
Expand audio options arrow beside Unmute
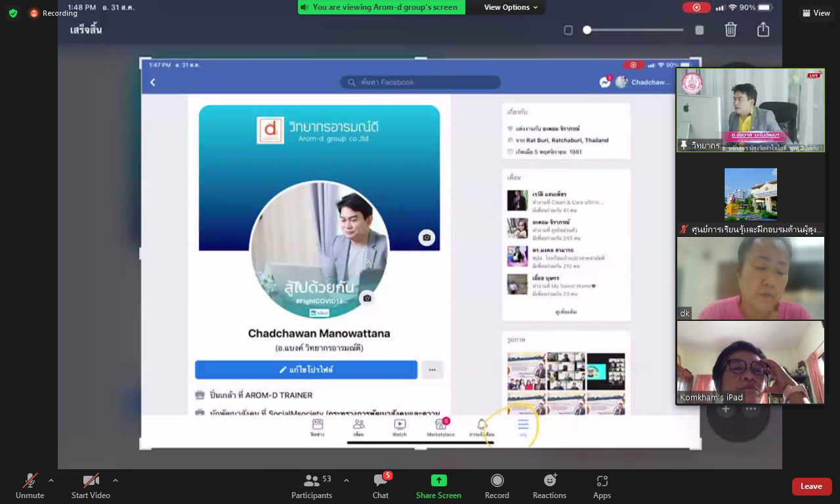[x=51, y=480]
